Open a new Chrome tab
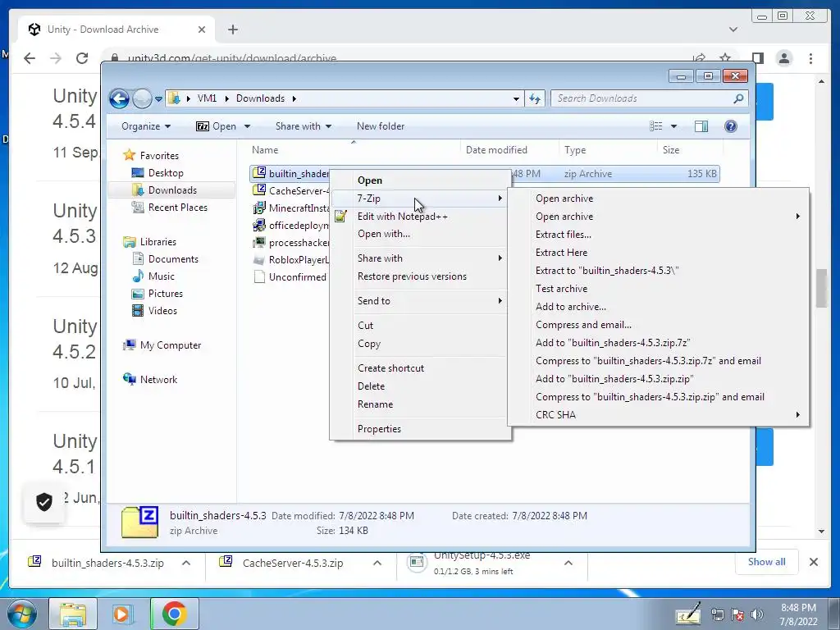840x630 pixels. click(x=232, y=30)
